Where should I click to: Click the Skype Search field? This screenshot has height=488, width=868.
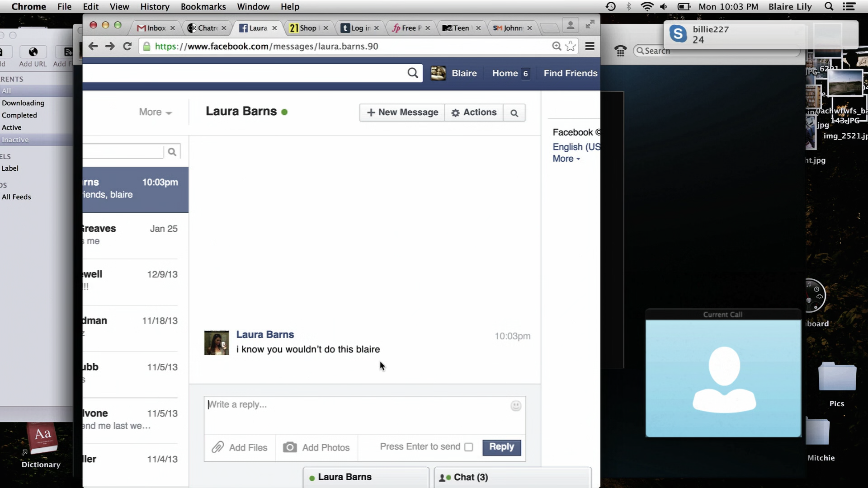[x=717, y=51]
